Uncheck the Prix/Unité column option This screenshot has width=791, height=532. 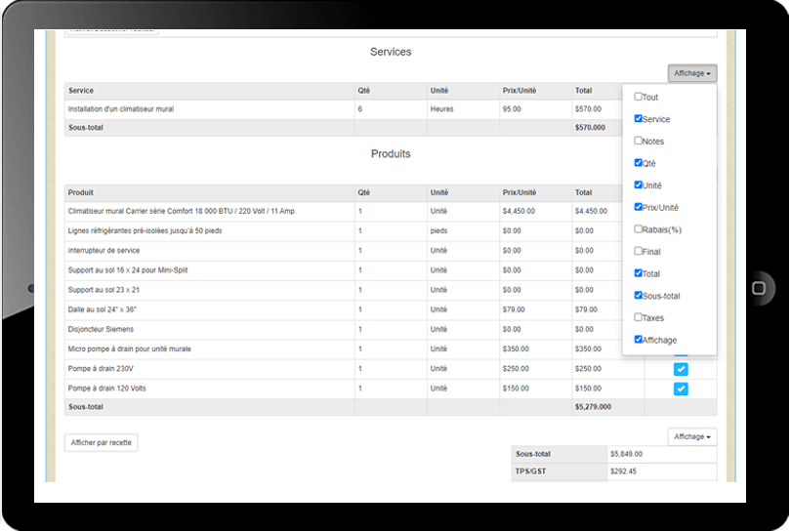(638, 207)
